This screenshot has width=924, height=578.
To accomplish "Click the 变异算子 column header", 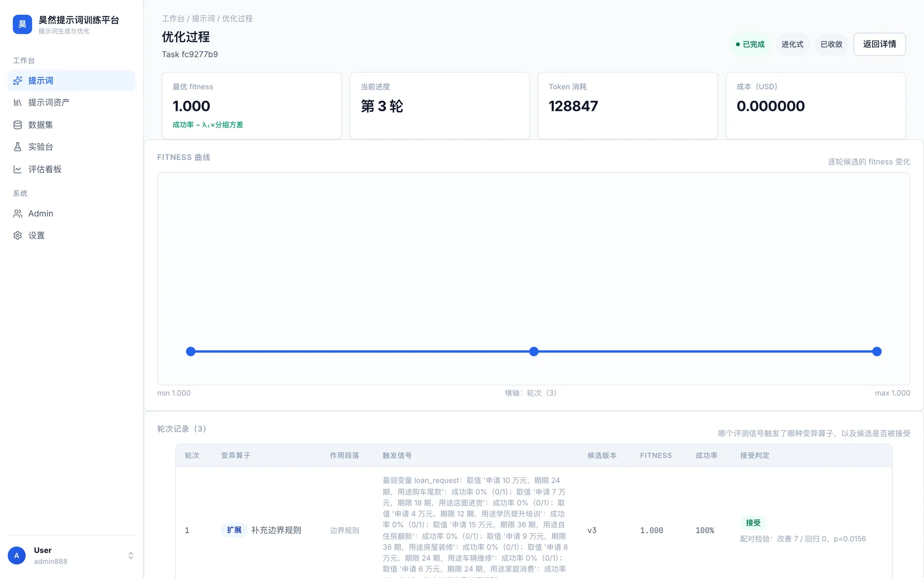I will click(235, 456).
